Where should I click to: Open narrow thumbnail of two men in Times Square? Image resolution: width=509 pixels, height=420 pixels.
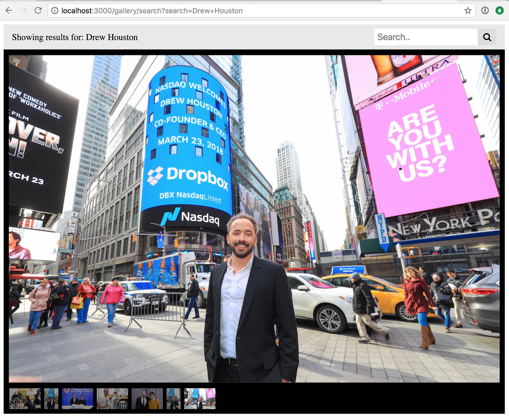click(51, 399)
